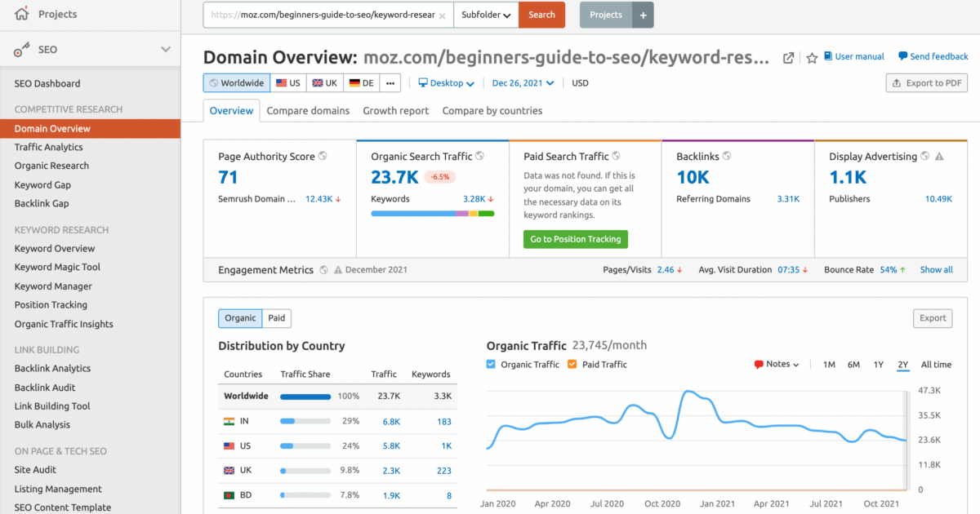Open the Subfolder dropdown
The width and height of the screenshot is (980, 514).
pos(486,15)
